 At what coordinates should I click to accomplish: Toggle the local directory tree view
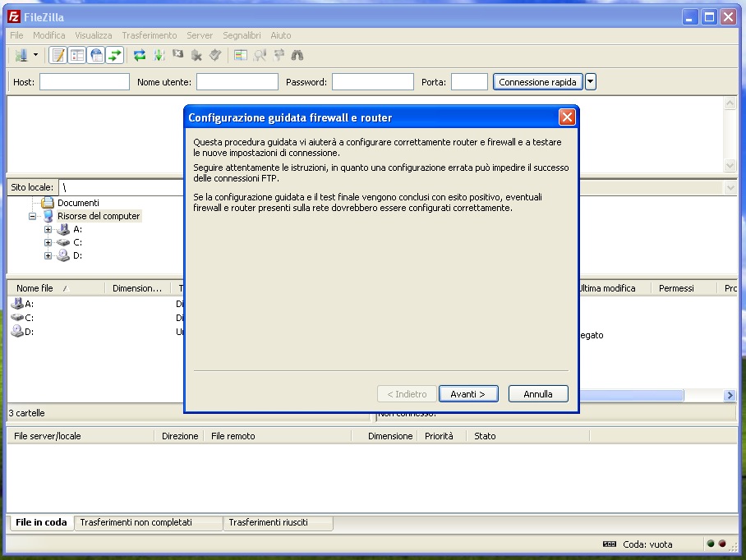tap(77, 55)
